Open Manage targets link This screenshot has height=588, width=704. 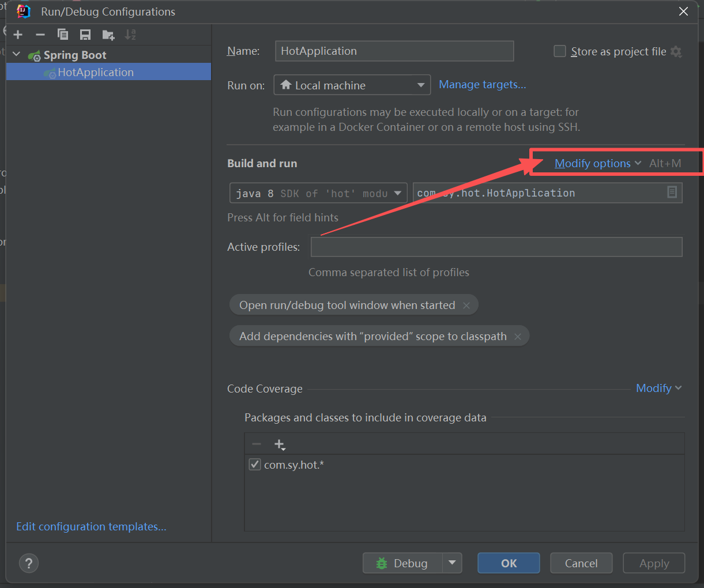coord(482,85)
